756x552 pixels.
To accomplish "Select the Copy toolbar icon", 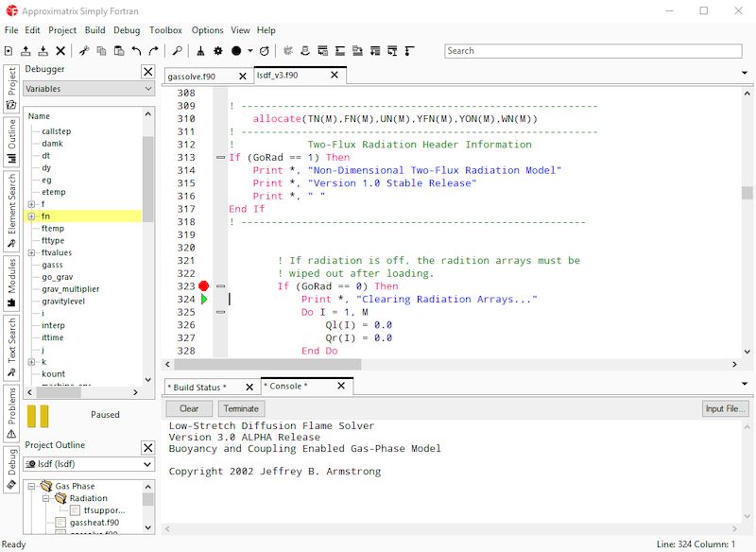I will coord(102,52).
